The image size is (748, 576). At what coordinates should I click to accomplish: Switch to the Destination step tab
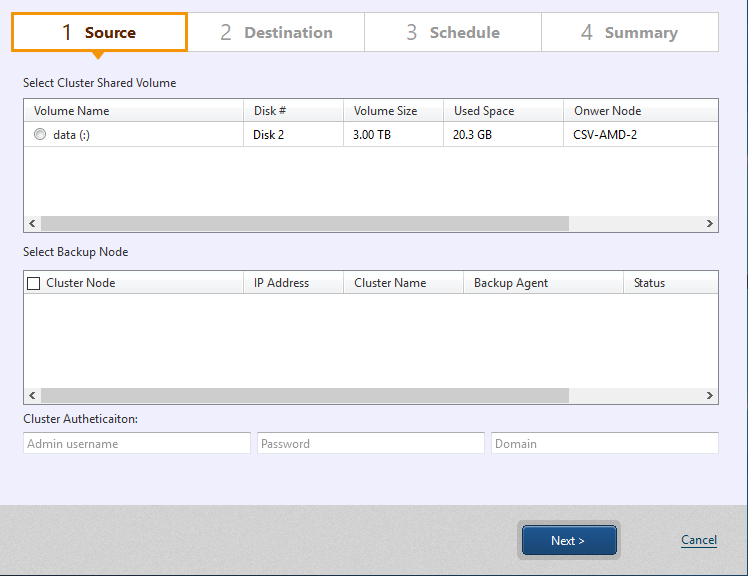tap(276, 32)
